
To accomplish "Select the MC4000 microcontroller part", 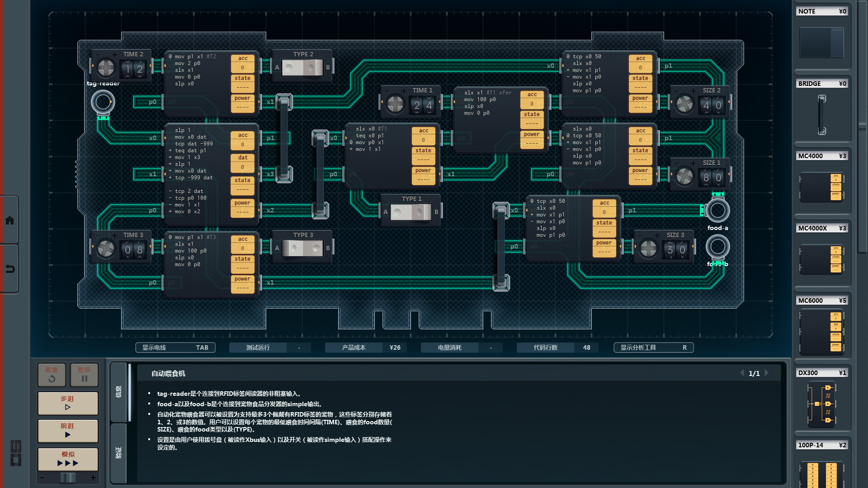I will tap(821, 186).
